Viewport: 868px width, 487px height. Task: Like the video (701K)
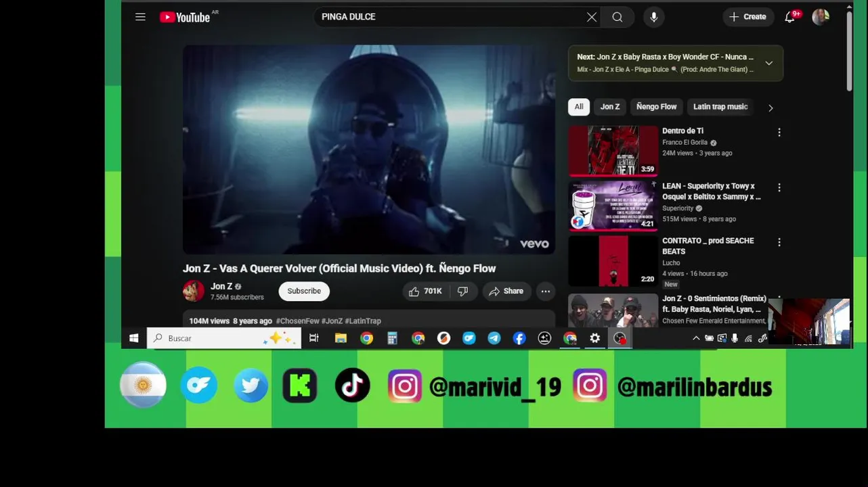coord(425,291)
